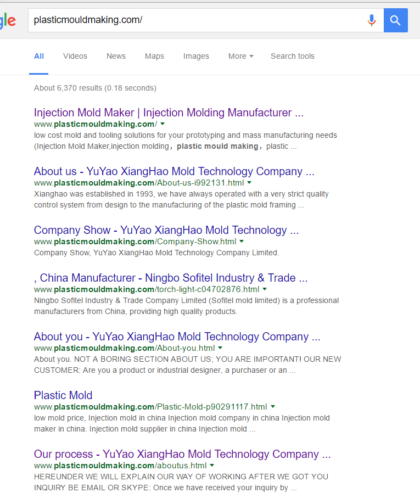Expand the More dropdown menu

coord(240,56)
